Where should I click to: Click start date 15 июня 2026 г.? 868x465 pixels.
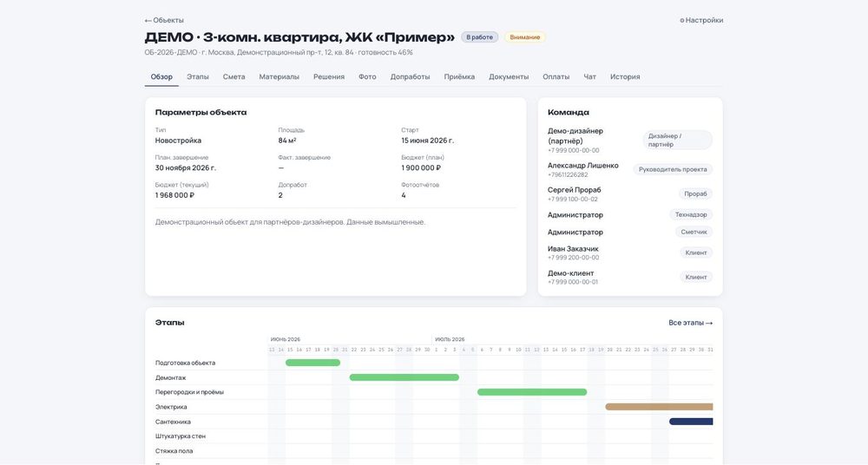(x=427, y=141)
